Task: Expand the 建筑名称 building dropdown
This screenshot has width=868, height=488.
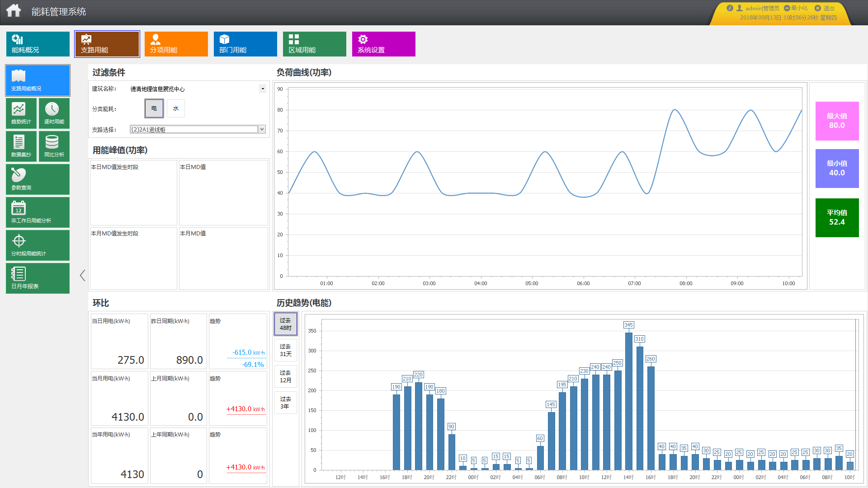Action: (263, 89)
